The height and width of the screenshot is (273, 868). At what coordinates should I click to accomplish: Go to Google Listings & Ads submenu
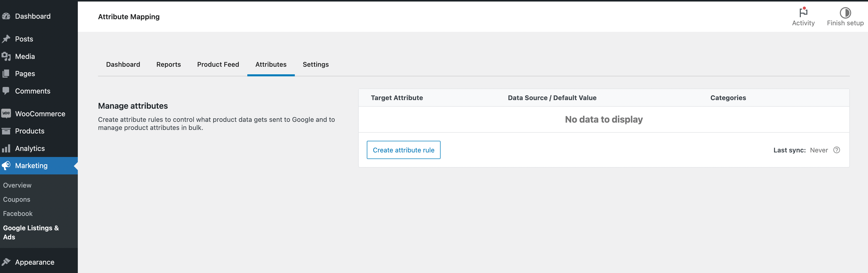click(x=31, y=232)
